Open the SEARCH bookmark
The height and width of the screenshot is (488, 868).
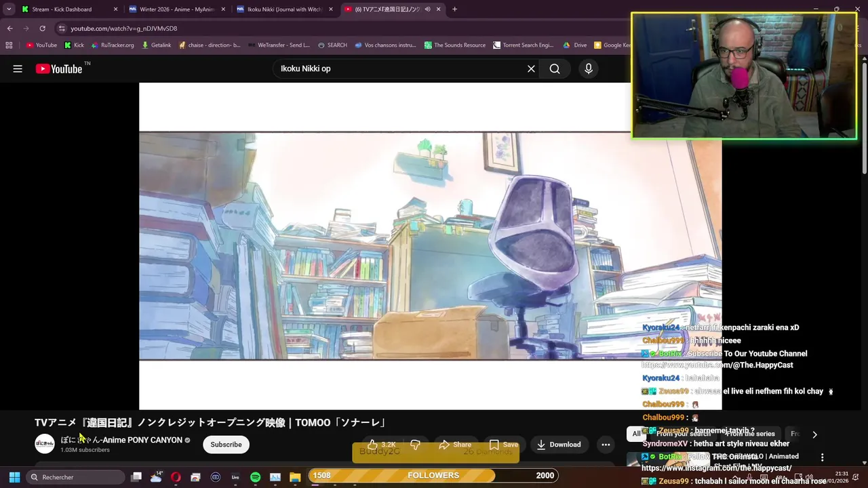tap(332, 45)
